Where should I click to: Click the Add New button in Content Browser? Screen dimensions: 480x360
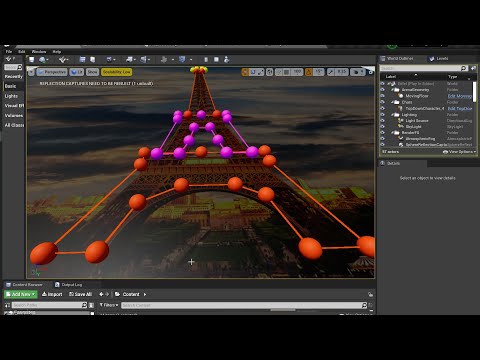(21, 294)
